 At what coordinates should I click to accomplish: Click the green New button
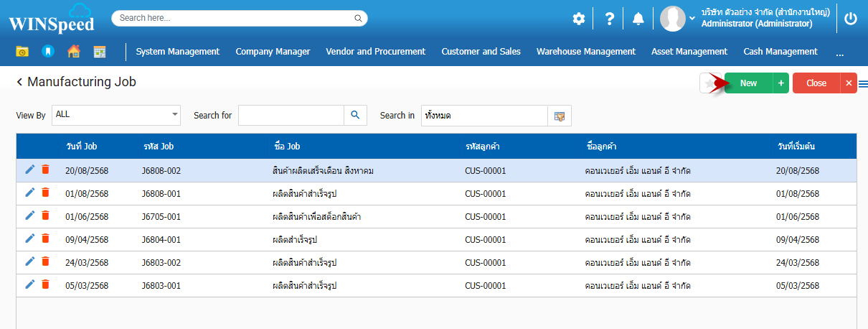point(748,83)
